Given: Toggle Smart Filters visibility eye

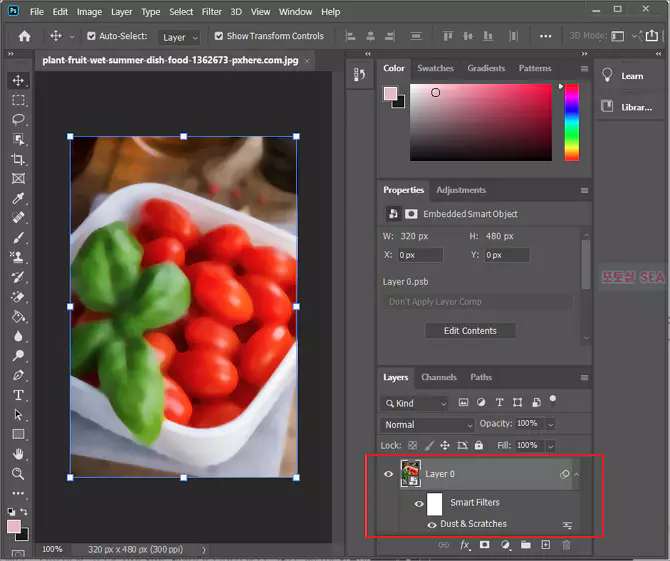Looking at the screenshot, I should (x=419, y=504).
